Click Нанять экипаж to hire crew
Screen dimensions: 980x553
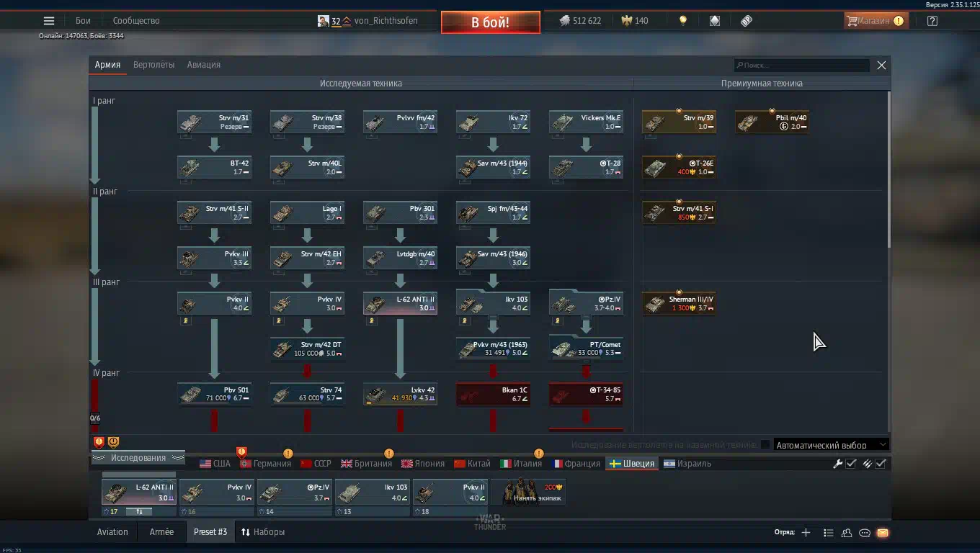click(x=528, y=493)
